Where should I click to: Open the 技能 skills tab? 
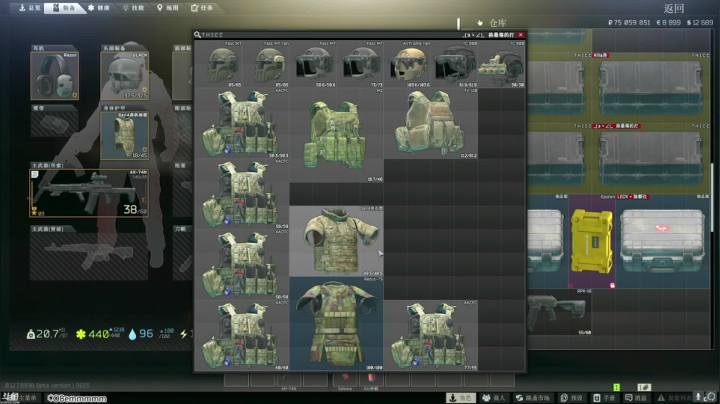click(x=133, y=8)
